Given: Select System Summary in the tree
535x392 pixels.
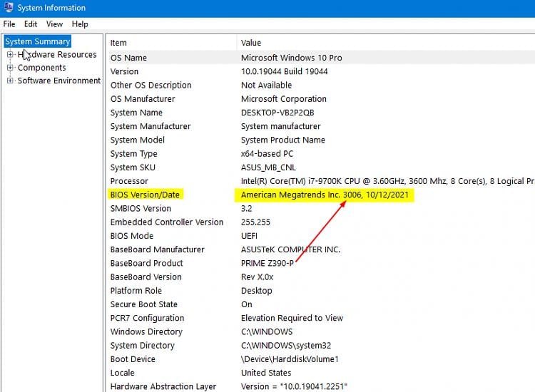Looking at the screenshot, I should [x=38, y=41].
